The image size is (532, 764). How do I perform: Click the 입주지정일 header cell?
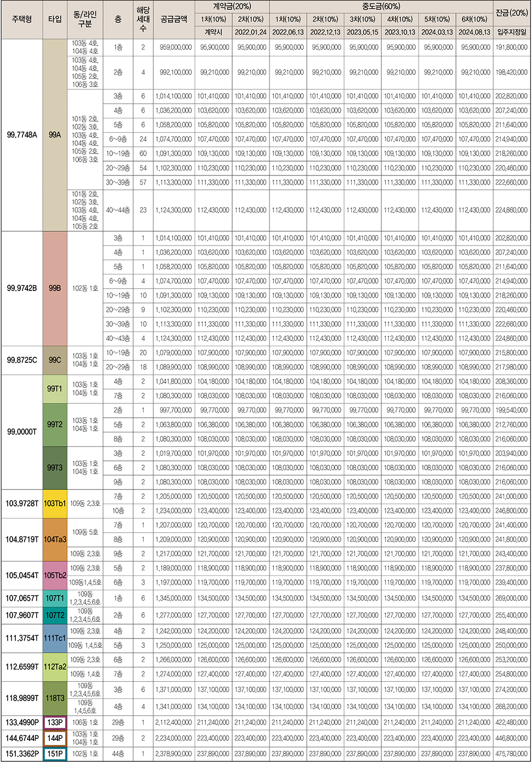(511, 32)
